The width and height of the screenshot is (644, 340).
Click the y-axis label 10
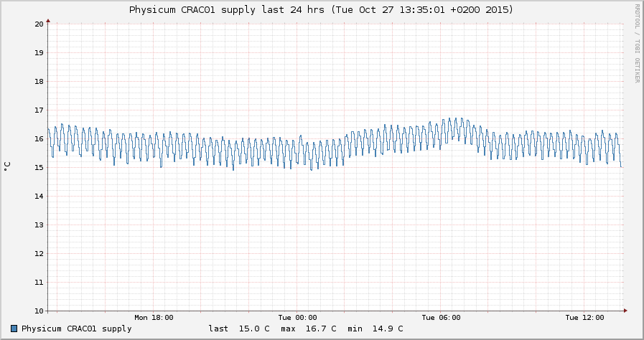point(39,311)
